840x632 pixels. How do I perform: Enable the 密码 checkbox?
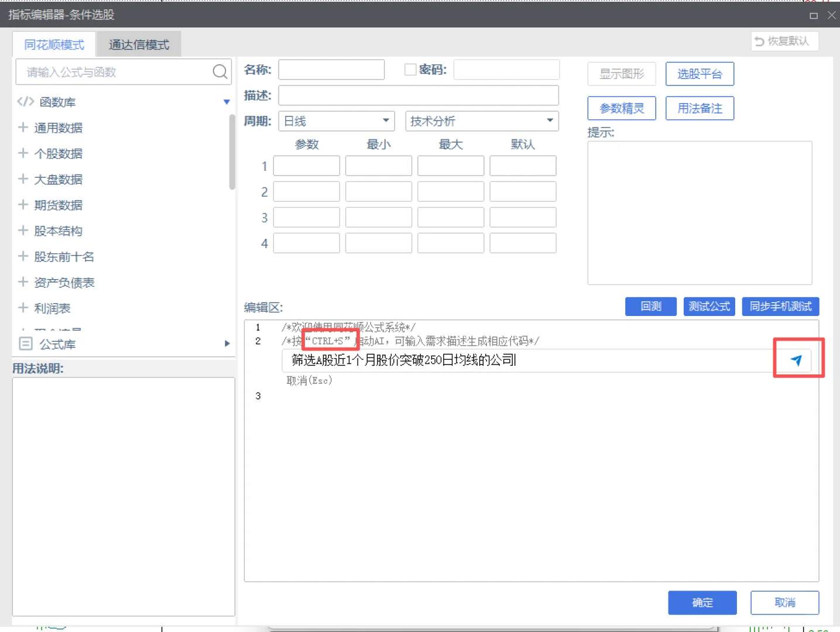pos(410,69)
